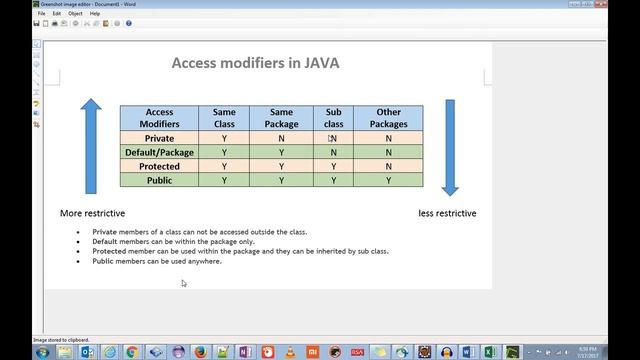The width and height of the screenshot is (640, 360).
Task: Open the RSA app on the taskbar
Action: coord(357,352)
